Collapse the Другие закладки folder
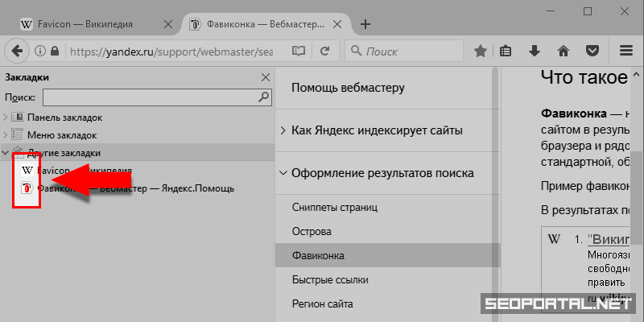The width and height of the screenshot is (644, 322). tap(6, 152)
